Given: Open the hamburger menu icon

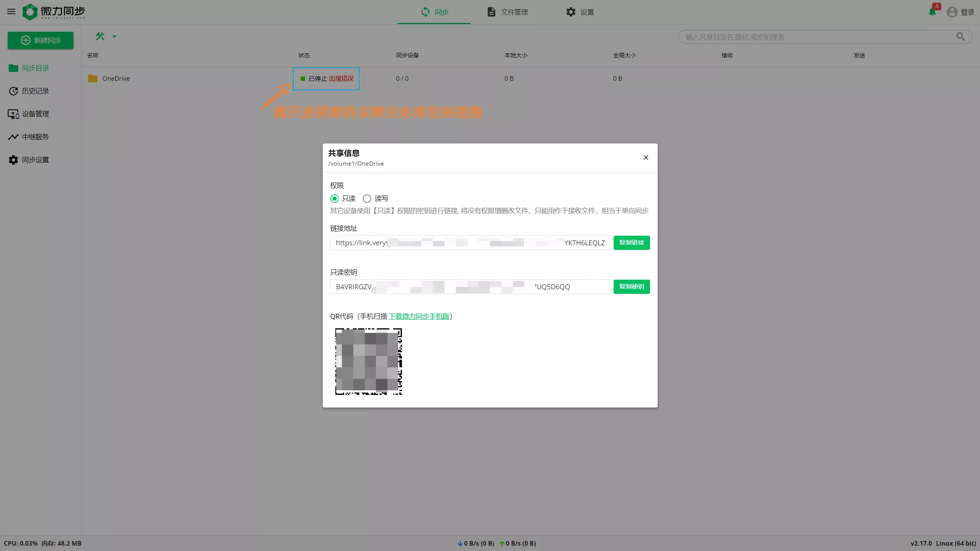Looking at the screenshot, I should tap(11, 12).
